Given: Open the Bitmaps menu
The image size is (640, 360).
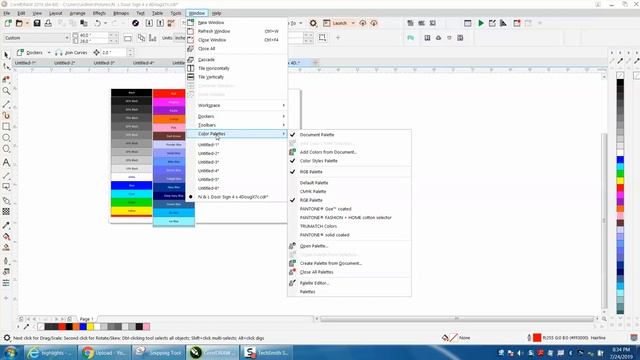Looking at the screenshot, I should (x=121, y=13).
